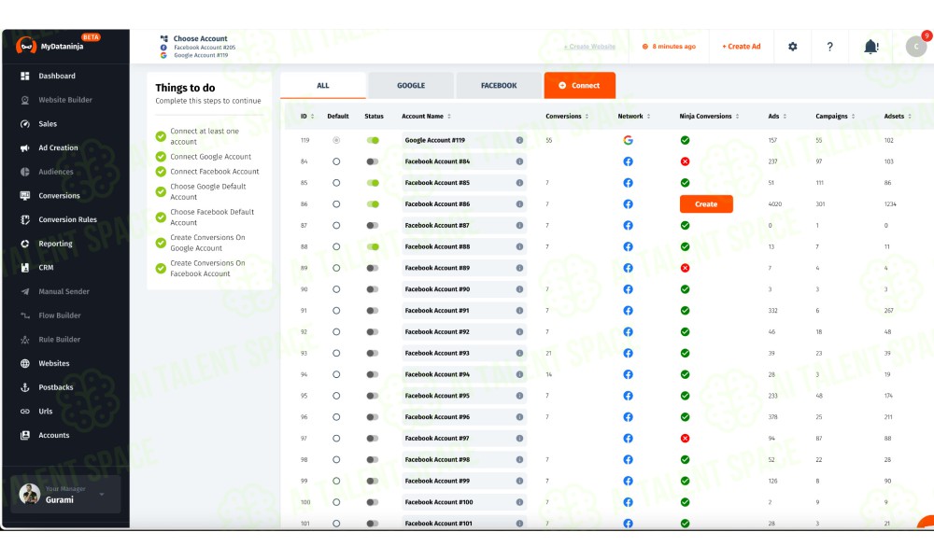The width and height of the screenshot is (934, 560).
Task: Click red Ninja Conversions cross in row 89
Action: [x=685, y=269]
